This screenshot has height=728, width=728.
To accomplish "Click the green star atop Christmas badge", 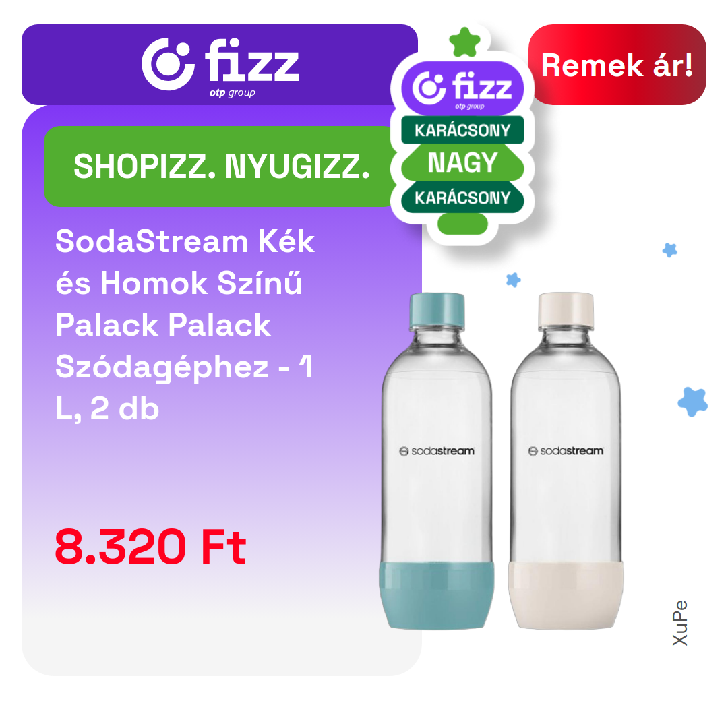I will (x=464, y=42).
